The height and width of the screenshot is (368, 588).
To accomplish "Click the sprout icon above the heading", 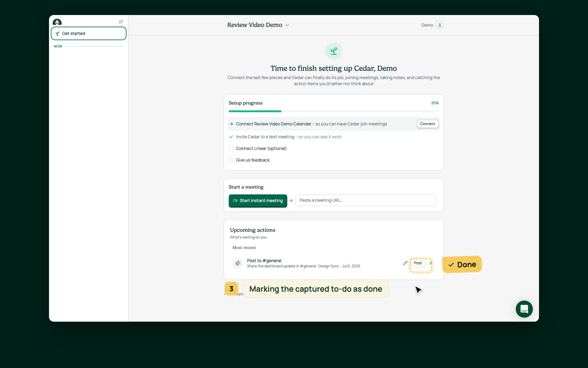I will pos(334,51).
